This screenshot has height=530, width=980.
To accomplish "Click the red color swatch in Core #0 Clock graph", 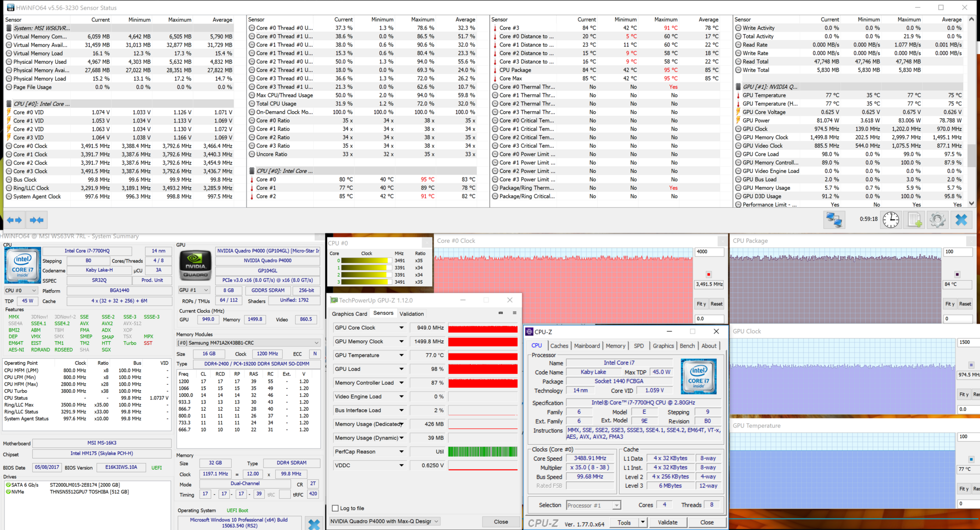I will [x=708, y=274].
